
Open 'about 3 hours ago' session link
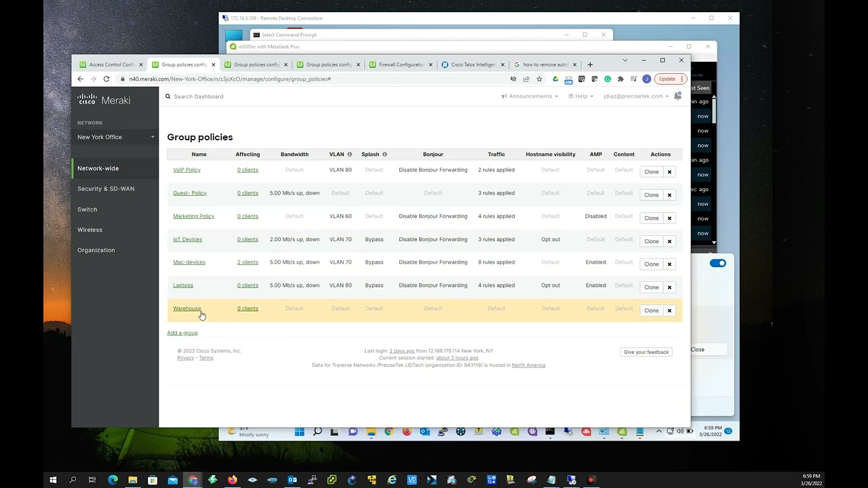coord(457,358)
